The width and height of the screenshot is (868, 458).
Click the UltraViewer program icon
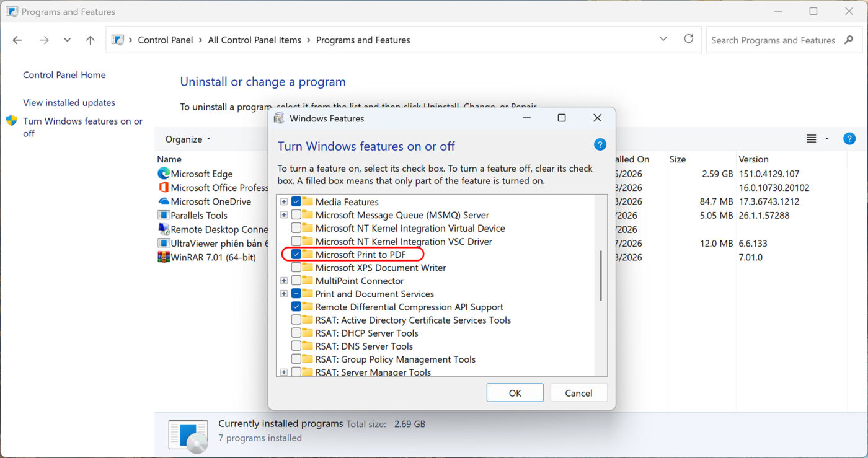164,243
